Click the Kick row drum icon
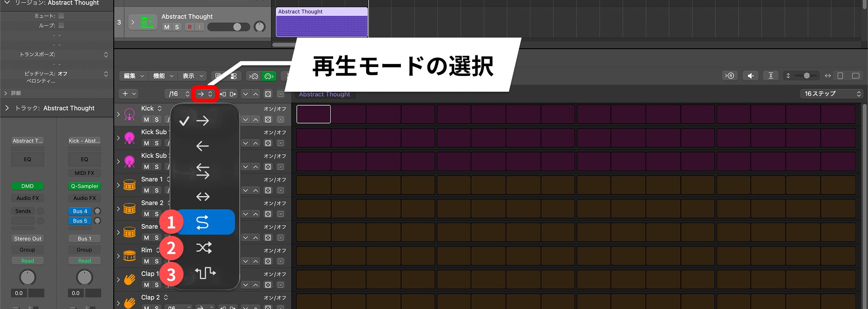This screenshot has width=868, height=309. tap(129, 114)
